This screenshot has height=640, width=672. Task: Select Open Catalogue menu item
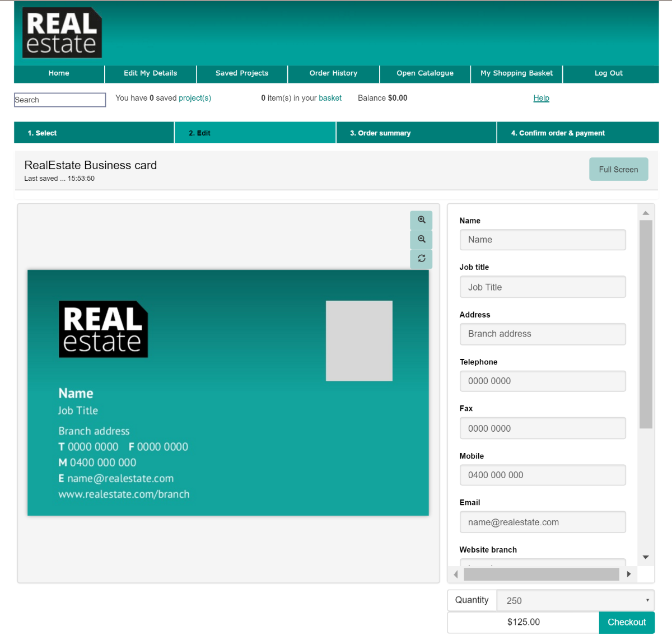coord(425,73)
